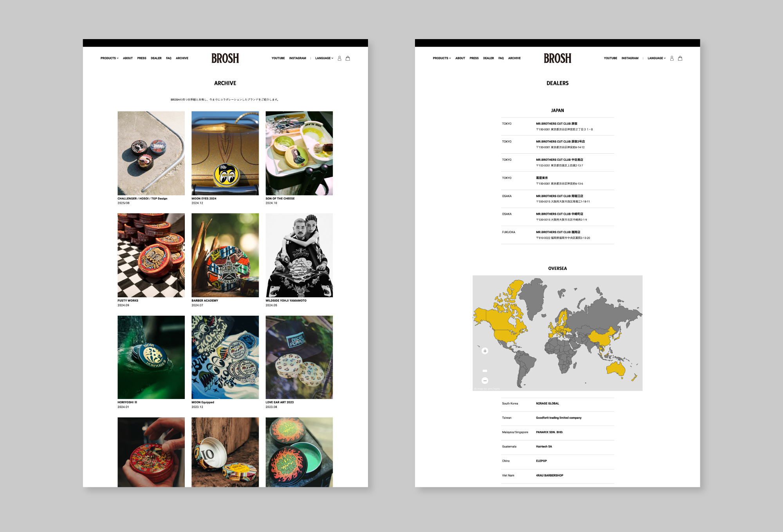Open the shopping bag on the Archive page
Viewport: 783px width, 532px height.
coord(348,58)
